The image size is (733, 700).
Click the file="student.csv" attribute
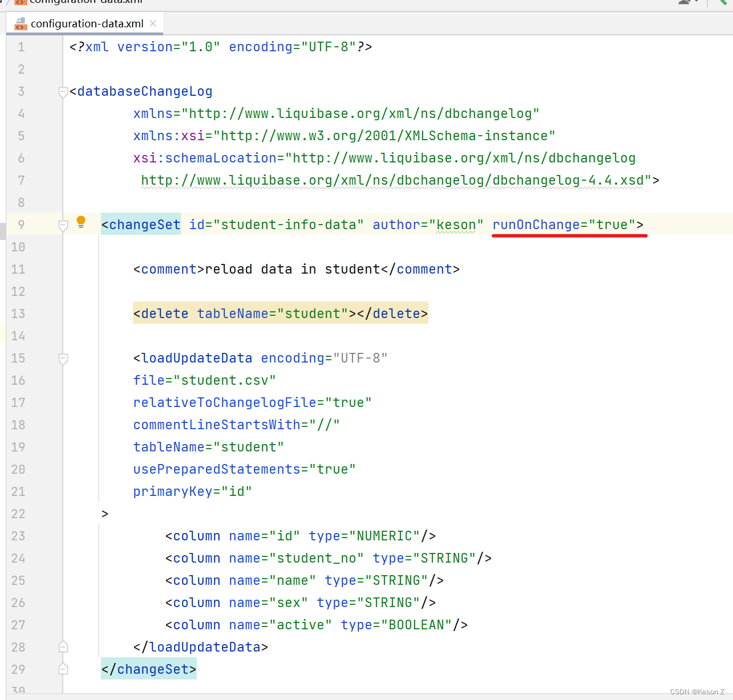coord(205,380)
